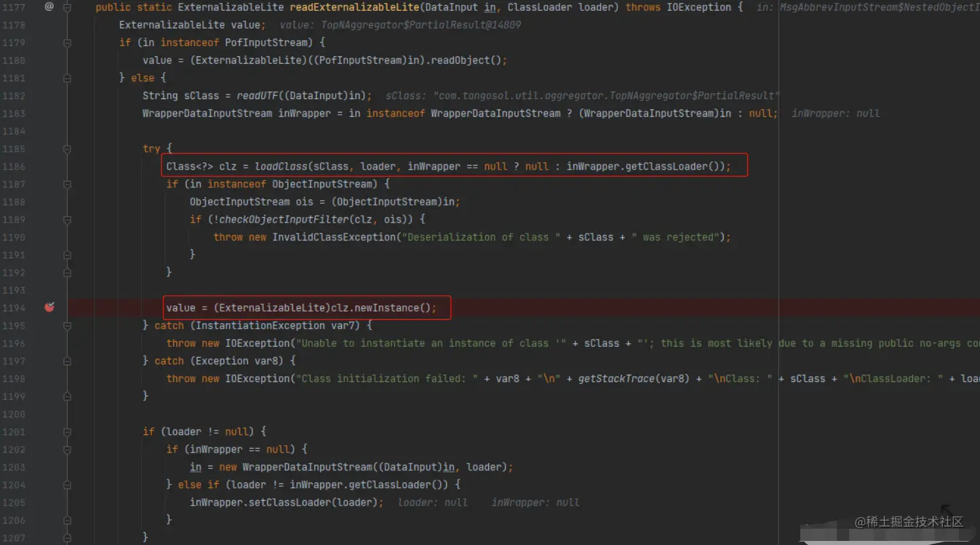Click line number 1186 in the gutter
Screen dimensions: 980x545
14,166
